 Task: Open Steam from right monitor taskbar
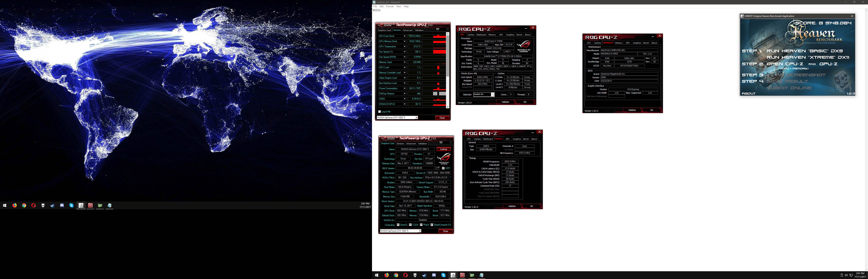click(424, 275)
